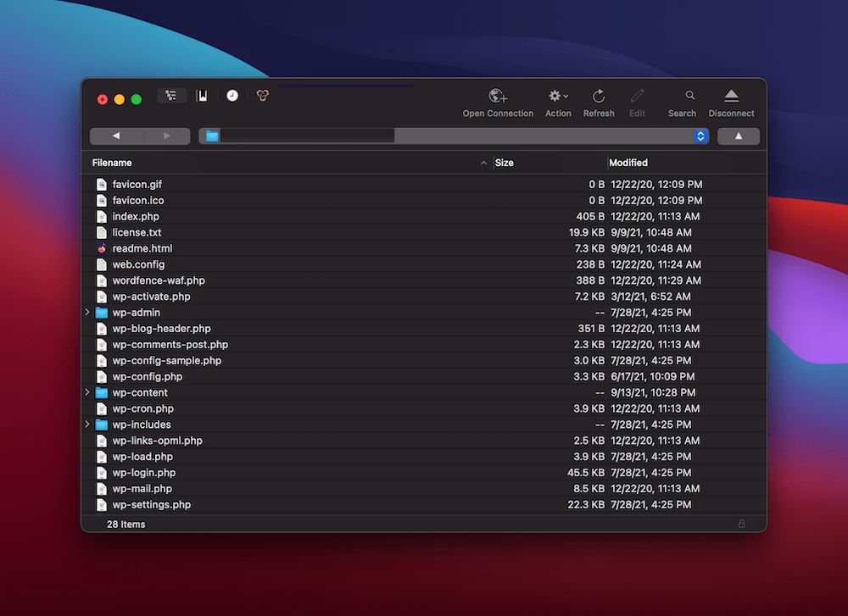The height and width of the screenshot is (616, 848).
Task: Select the wp-activate.php file name
Action: tap(152, 297)
